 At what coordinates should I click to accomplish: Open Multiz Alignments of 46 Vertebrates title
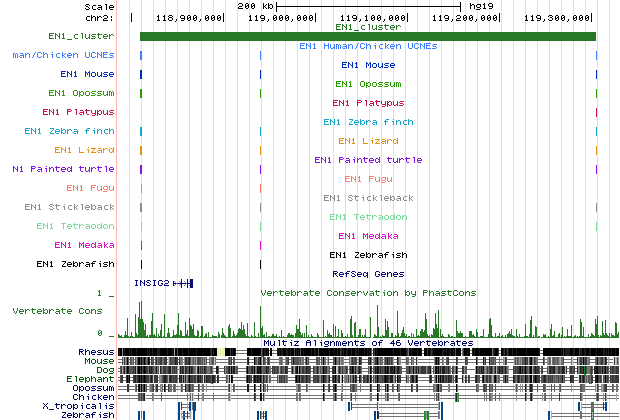[367, 343]
